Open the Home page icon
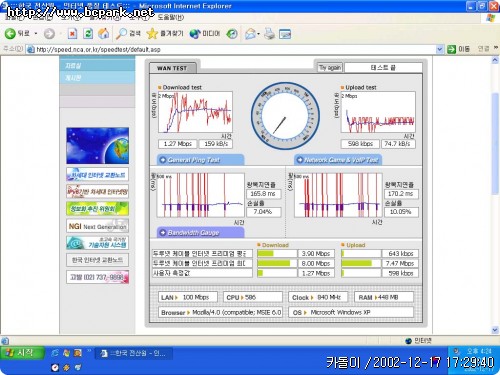The image size is (500, 375). pos(104,33)
